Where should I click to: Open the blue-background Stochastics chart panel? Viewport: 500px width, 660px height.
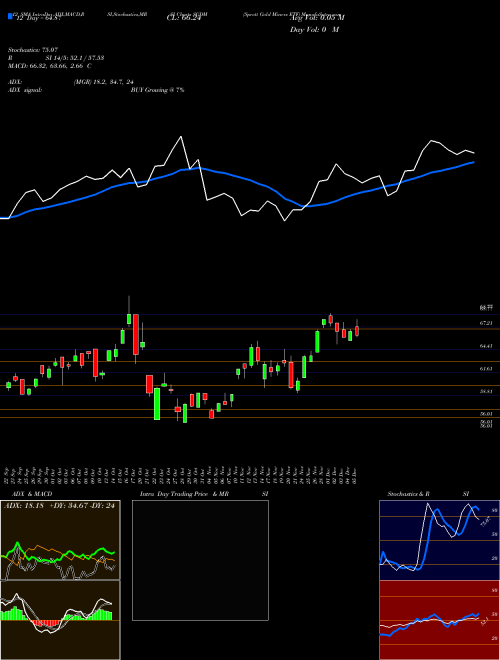point(439,540)
